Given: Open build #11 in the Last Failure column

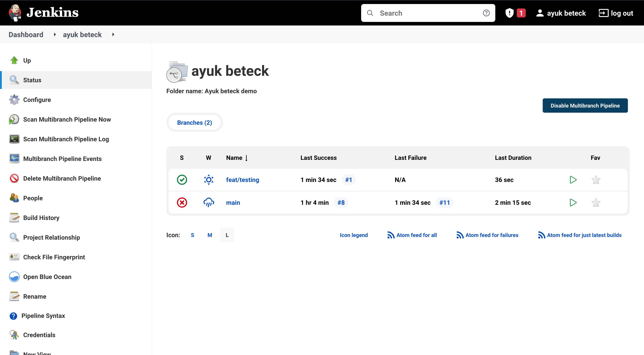Looking at the screenshot, I should [445, 203].
